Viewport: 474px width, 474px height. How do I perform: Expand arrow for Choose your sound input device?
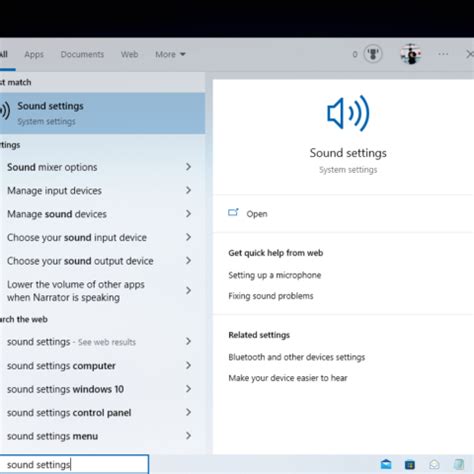point(188,237)
